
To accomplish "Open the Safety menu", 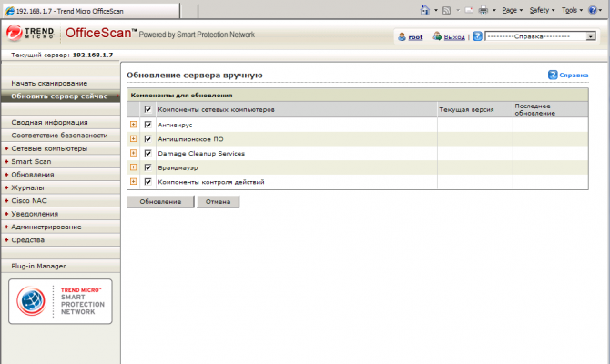I will (542, 11).
